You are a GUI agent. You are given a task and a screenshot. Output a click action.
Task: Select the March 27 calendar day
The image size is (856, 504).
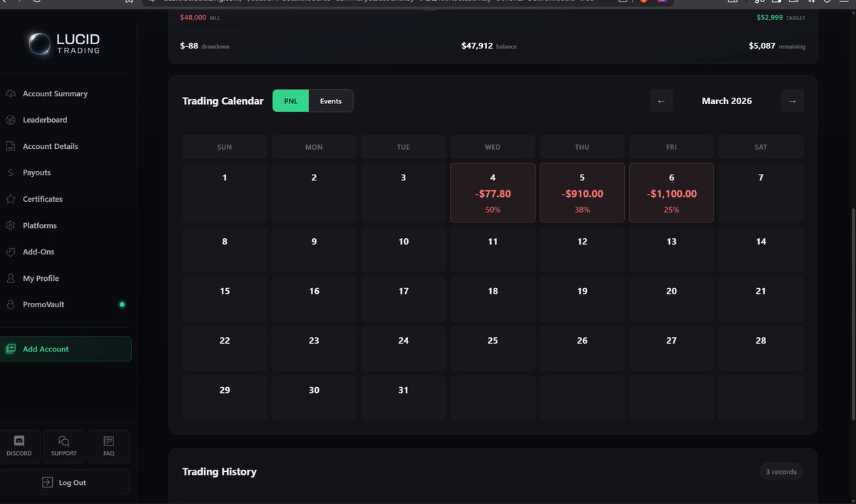click(x=671, y=349)
